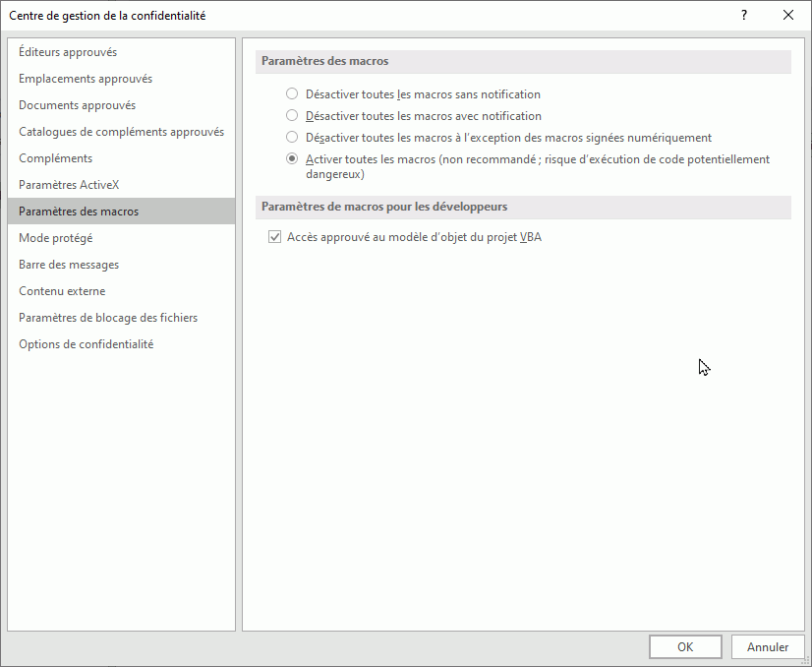Choose macros signées numériquement exception option

[292, 138]
